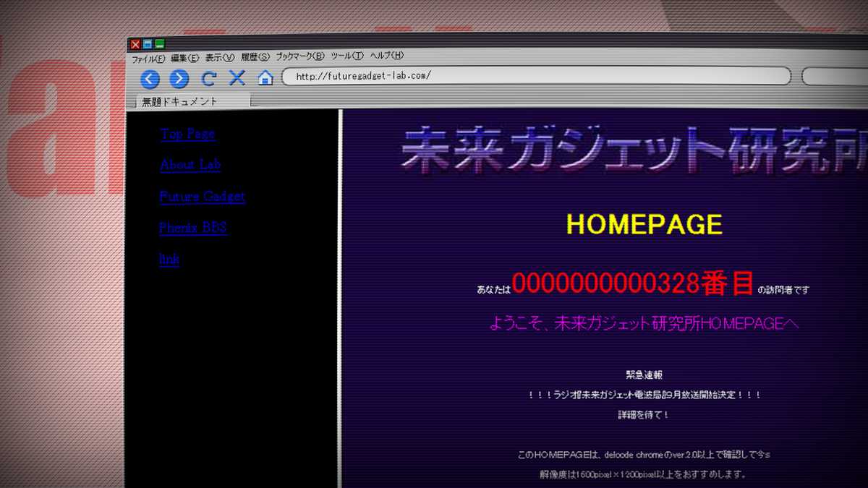Open the Top Page link
The width and height of the screenshot is (868, 488).
click(x=188, y=134)
